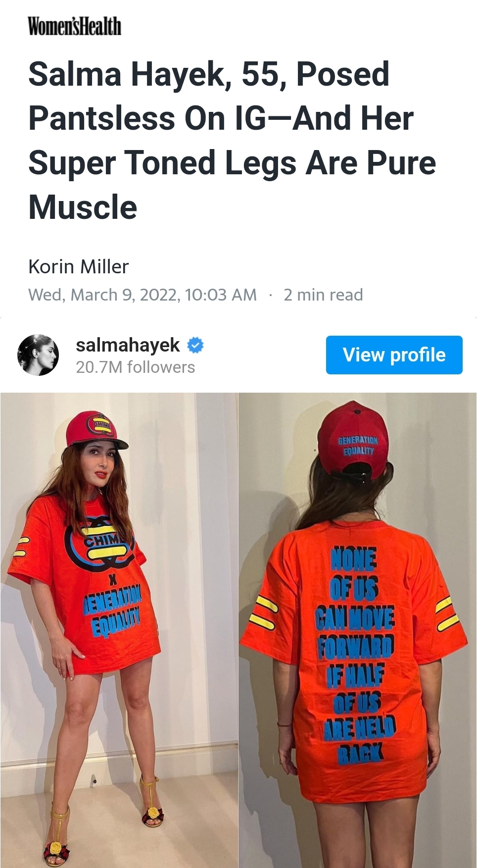This screenshot has width=477, height=868.
Task: Click Generation Equality text on cap back
Action: pos(358,445)
